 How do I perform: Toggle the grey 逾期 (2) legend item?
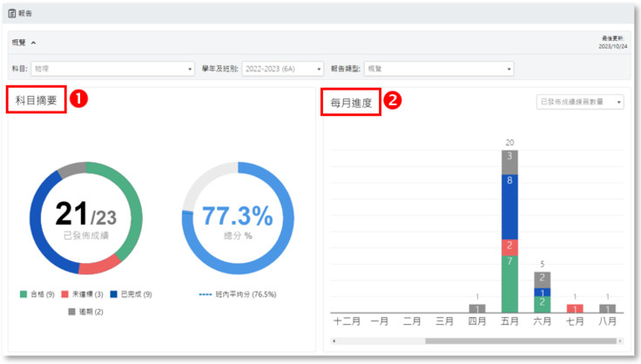pyautogui.click(x=86, y=311)
